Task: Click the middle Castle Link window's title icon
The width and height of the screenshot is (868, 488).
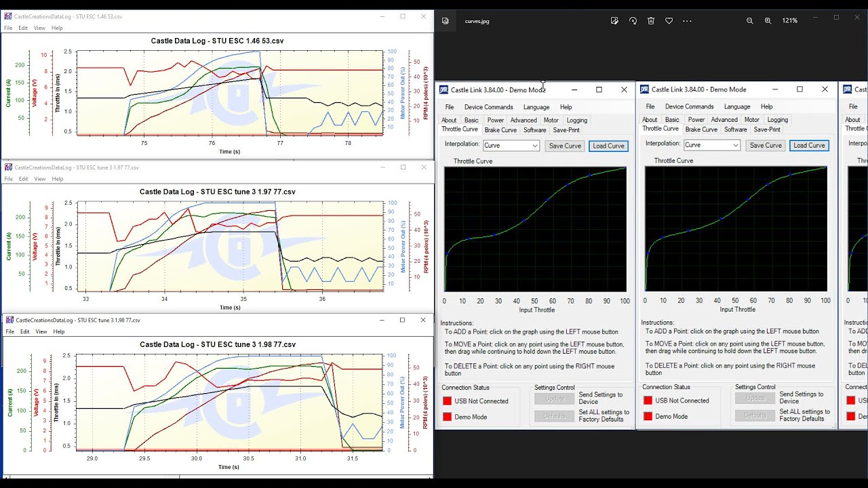Action: (644, 89)
